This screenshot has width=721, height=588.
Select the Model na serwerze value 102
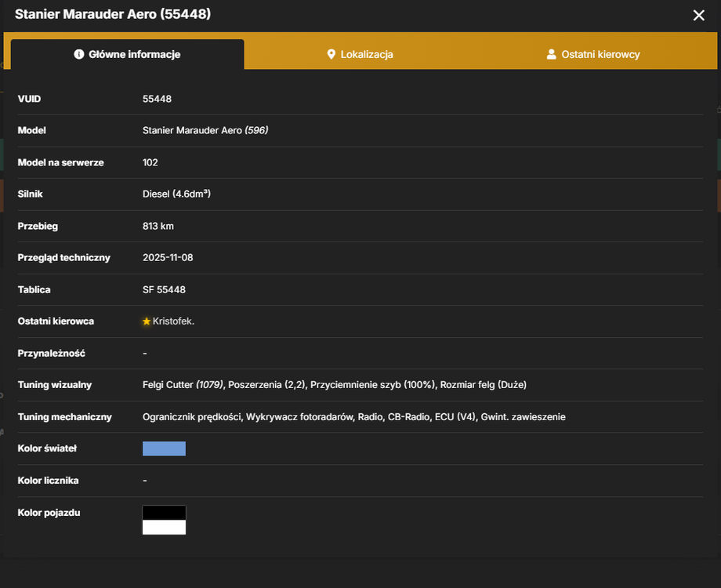point(150,162)
